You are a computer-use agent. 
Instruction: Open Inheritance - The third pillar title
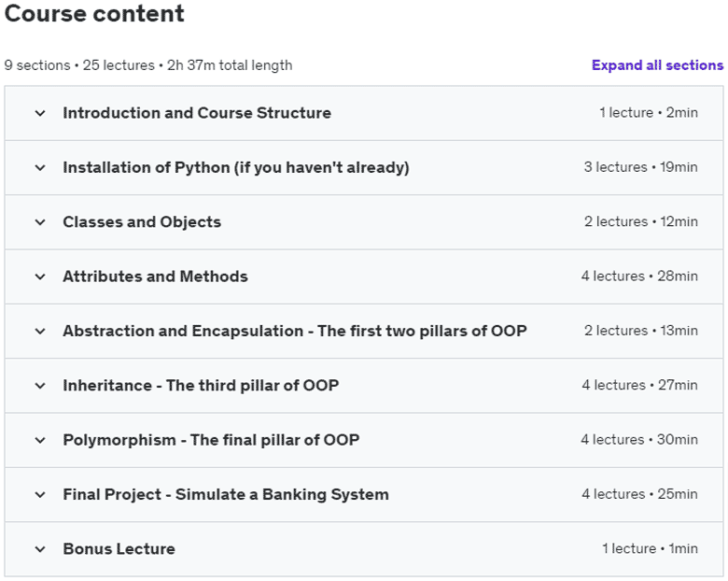click(x=201, y=386)
